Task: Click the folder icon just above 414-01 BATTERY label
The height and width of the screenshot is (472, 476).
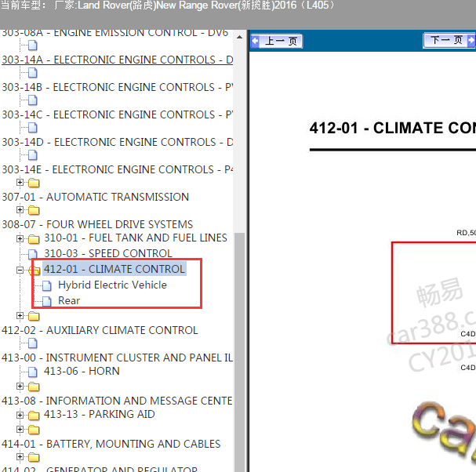Action: tap(34, 430)
